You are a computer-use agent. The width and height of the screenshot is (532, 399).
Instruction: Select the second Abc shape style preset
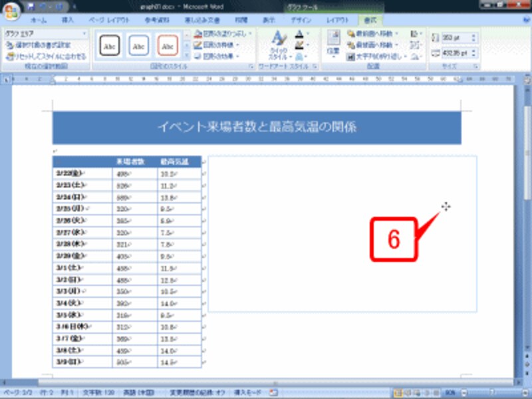point(138,47)
